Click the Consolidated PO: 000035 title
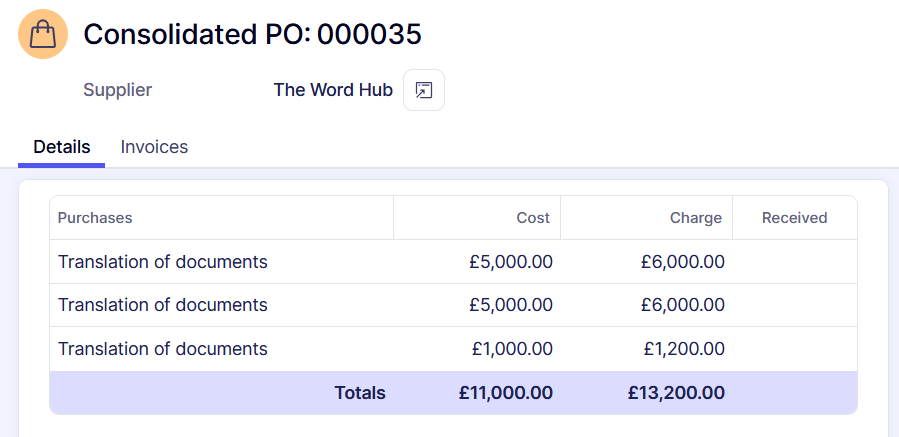The image size is (899, 437). pyautogui.click(x=252, y=34)
